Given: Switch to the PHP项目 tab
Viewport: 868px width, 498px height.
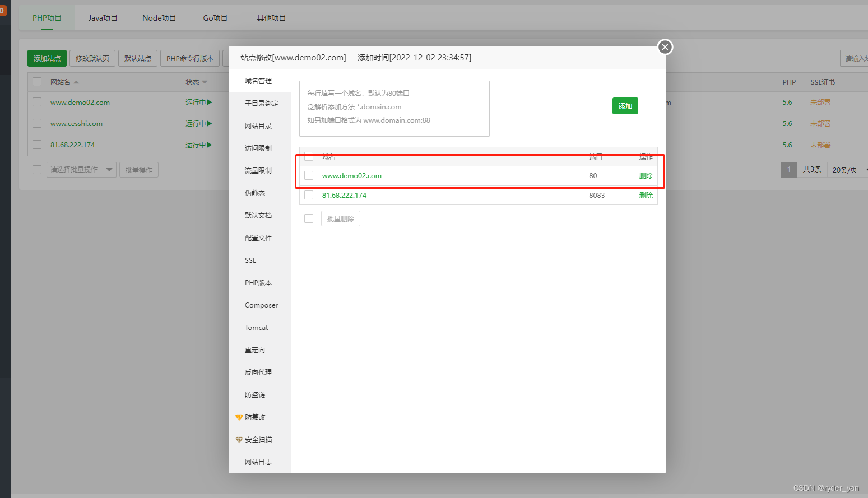Looking at the screenshot, I should click(x=47, y=18).
